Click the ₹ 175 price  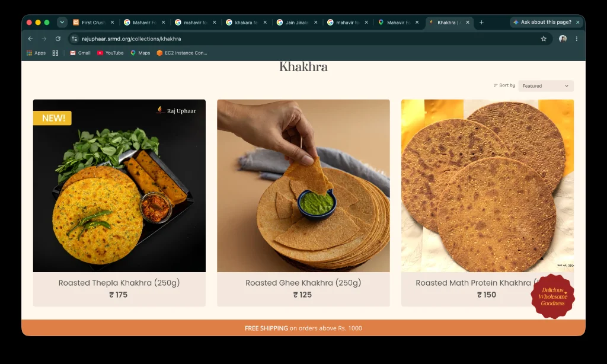pyautogui.click(x=119, y=295)
